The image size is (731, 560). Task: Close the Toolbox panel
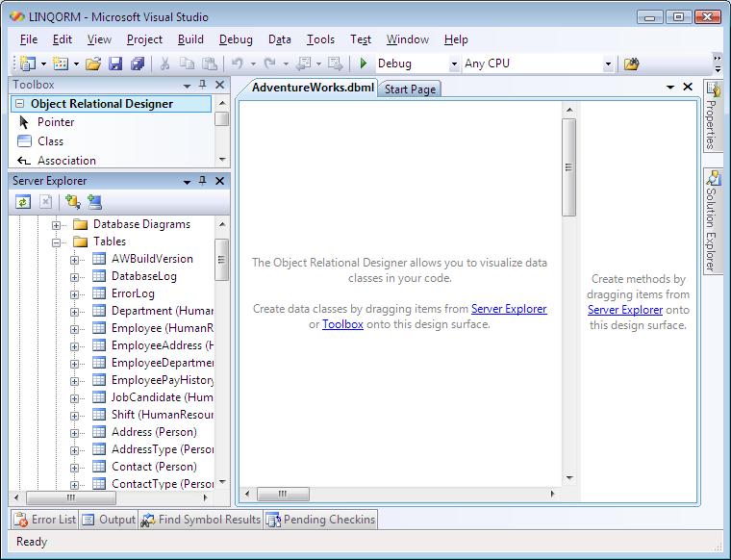coord(219,85)
